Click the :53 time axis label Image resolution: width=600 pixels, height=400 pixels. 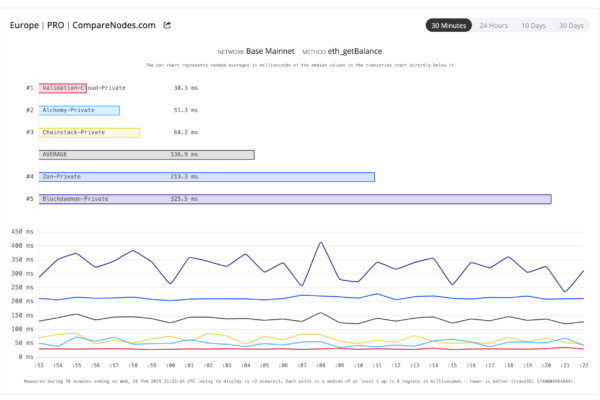39,366
